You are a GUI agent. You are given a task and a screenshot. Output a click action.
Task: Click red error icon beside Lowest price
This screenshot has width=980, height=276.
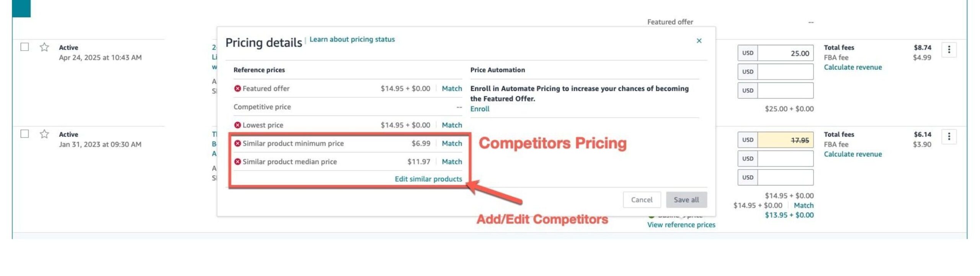237,125
